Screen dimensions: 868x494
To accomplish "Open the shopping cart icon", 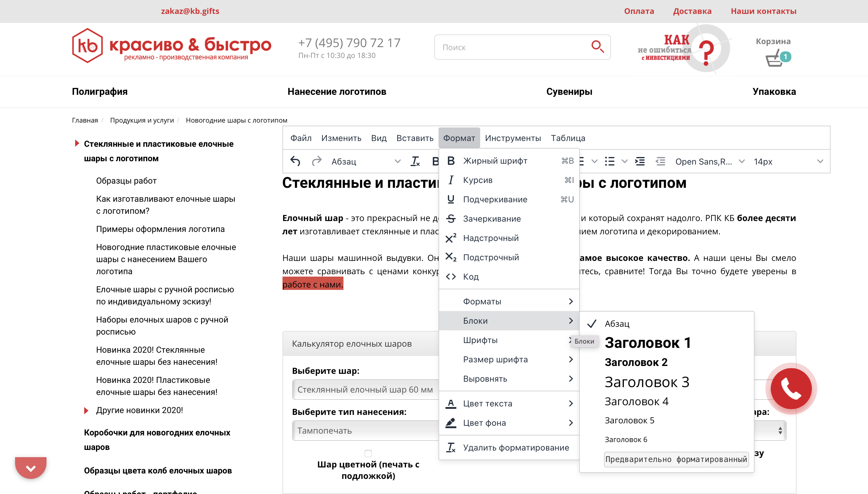I will click(778, 58).
